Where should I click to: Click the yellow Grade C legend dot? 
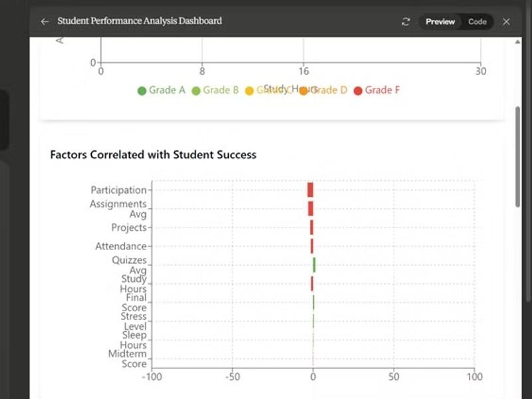(249, 90)
